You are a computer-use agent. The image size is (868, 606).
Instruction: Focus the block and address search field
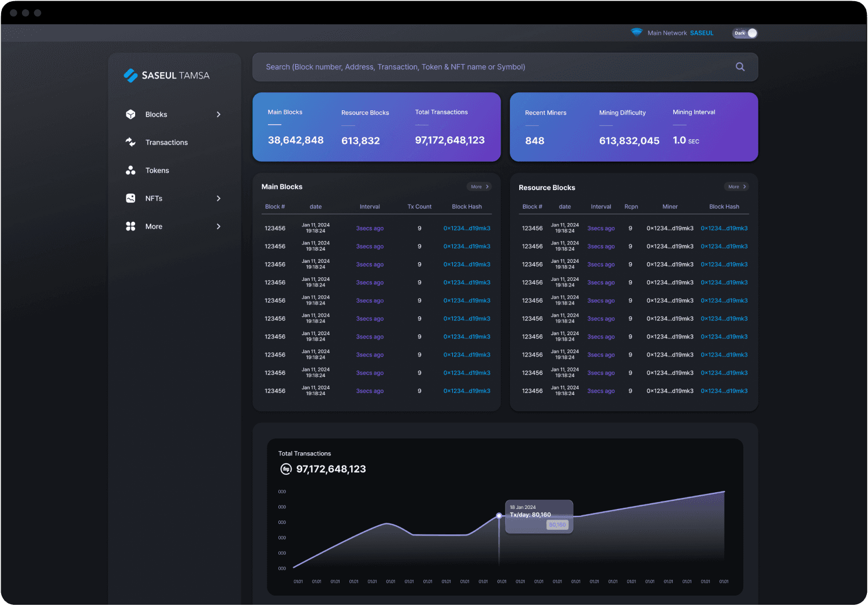pyautogui.click(x=491, y=67)
